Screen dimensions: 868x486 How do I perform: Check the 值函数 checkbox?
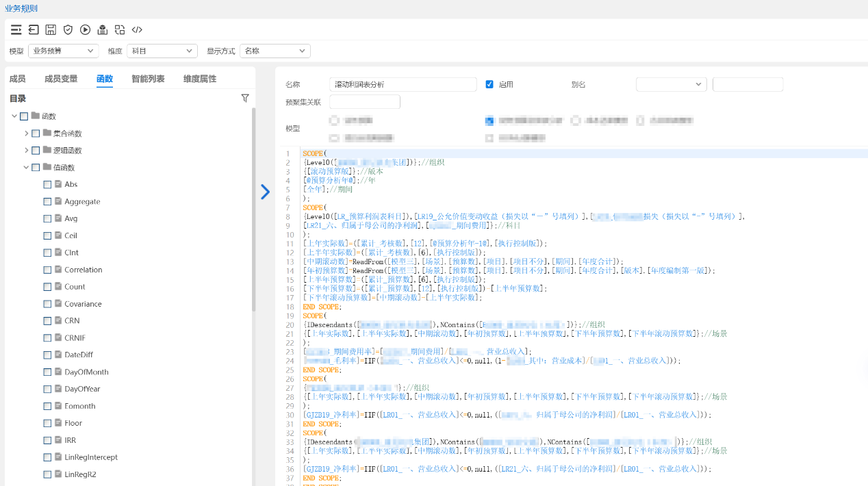[x=36, y=168]
